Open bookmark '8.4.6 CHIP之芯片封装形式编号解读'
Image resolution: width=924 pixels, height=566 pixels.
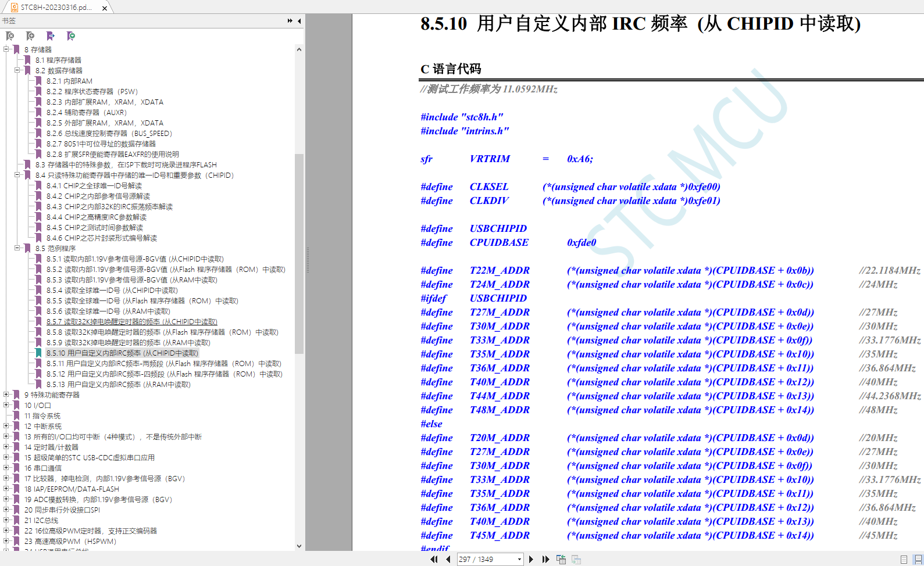pos(102,238)
